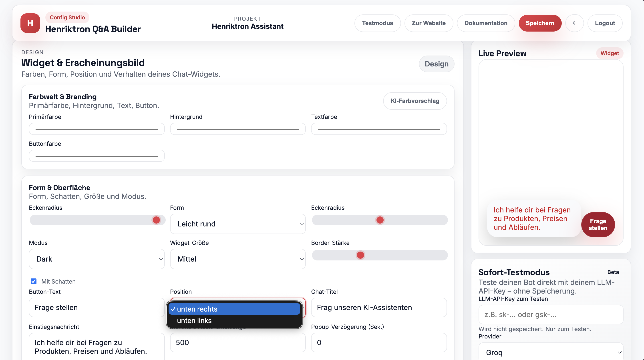Click the Config Studio badge
The width and height of the screenshot is (644, 360).
click(67, 17)
